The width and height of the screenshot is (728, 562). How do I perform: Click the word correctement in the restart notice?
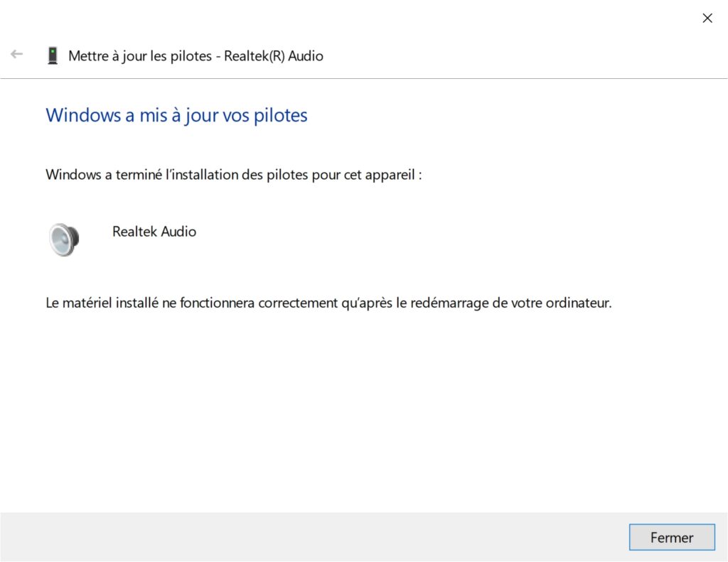pyautogui.click(x=298, y=303)
